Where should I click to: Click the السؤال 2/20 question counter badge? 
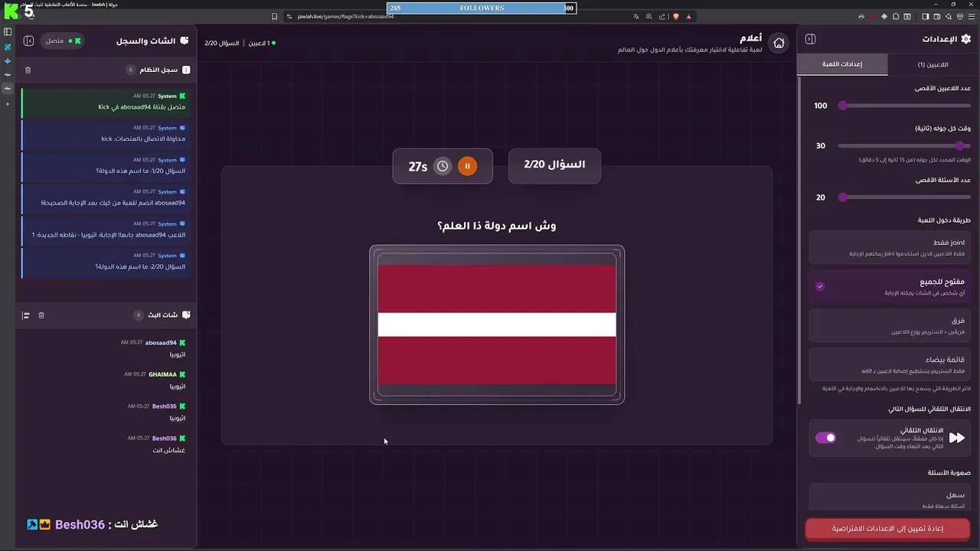554,165
